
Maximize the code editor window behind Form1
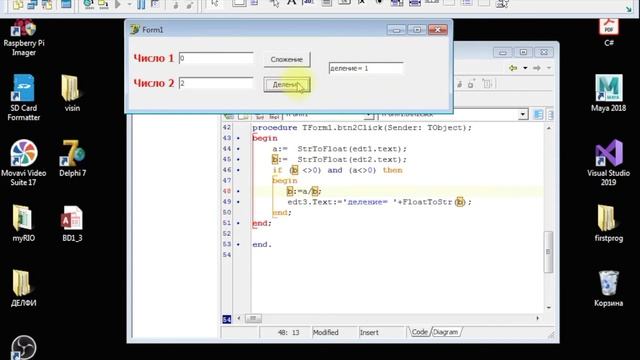coord(523,52)
